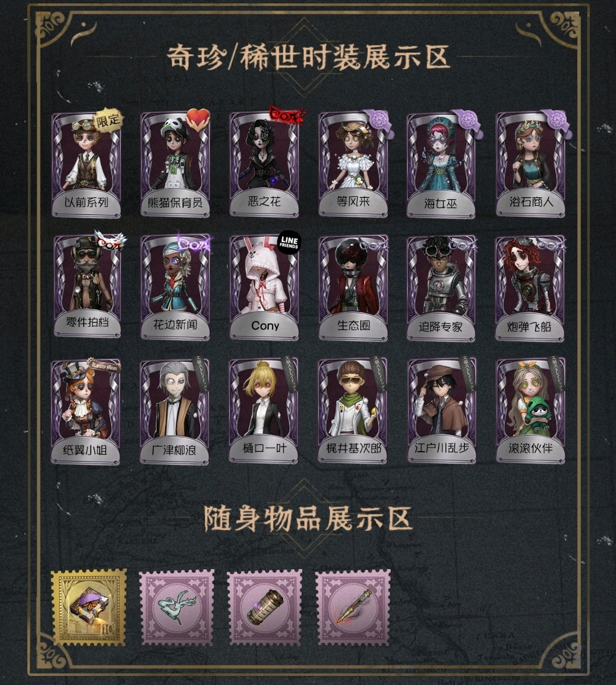The width and height of the screenshot is (616, 685).
Task: Click the 随身物品展示区 heading
Action: pyautogui.click(x=308, y=519)
